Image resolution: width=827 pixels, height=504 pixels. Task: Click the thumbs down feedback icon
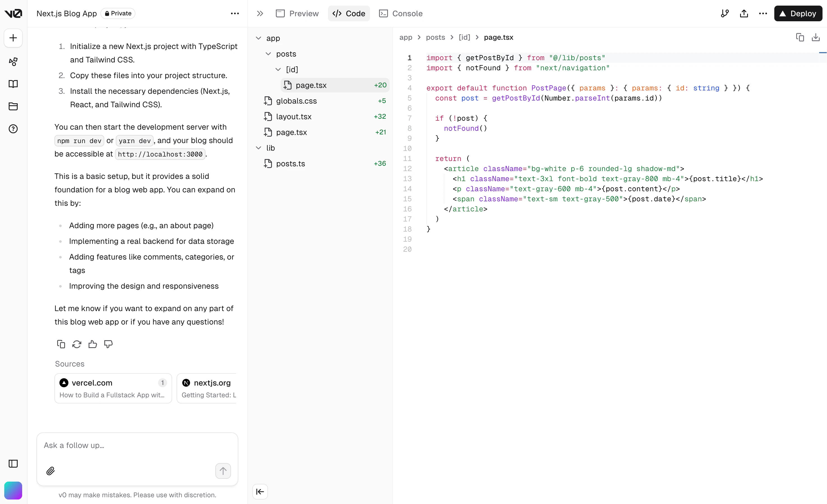pyautogui.click(x=108, y=344)
